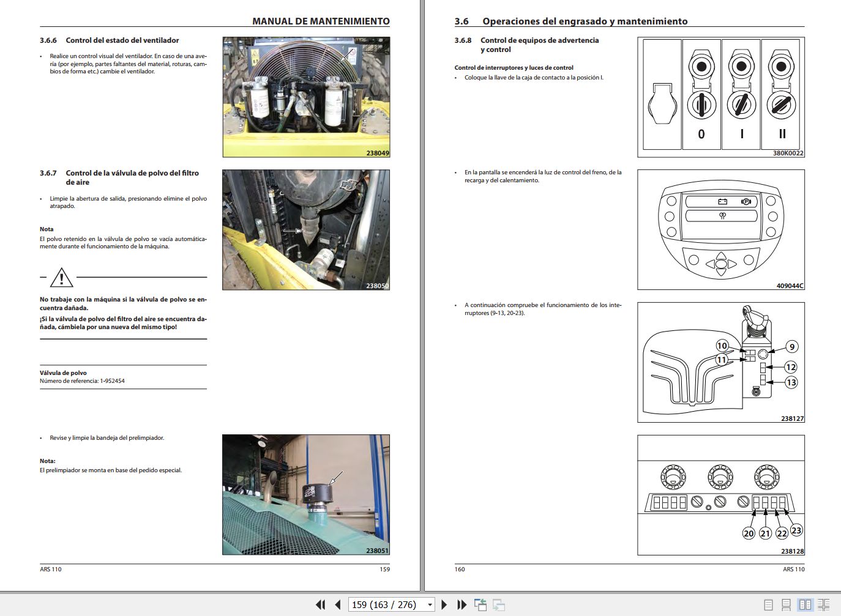Jump to the first page
Screen dimensions: 841x616
click(320, 604)
